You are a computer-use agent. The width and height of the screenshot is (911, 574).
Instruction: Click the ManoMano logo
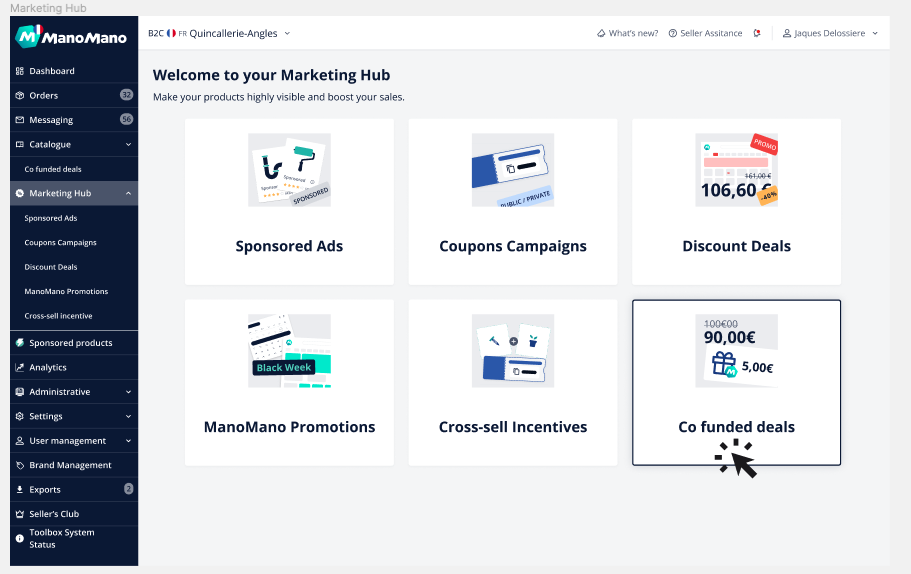tap(71, 37)
